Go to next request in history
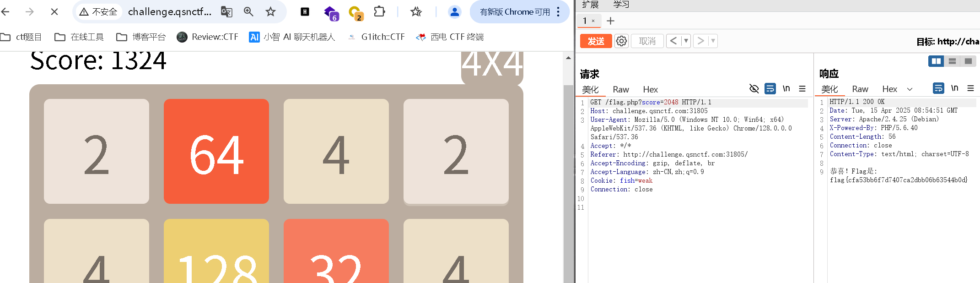The width and height of the screenshot is (980, 283). 700,41
